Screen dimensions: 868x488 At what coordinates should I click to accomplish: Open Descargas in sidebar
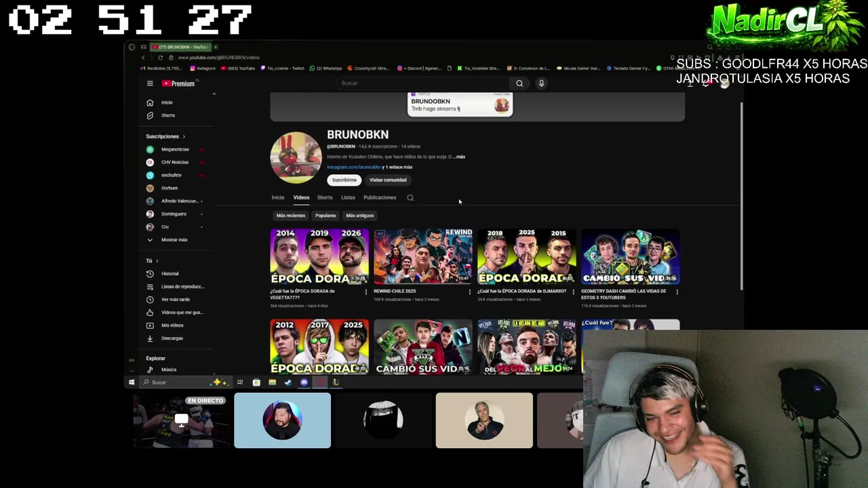click(165, 338)
